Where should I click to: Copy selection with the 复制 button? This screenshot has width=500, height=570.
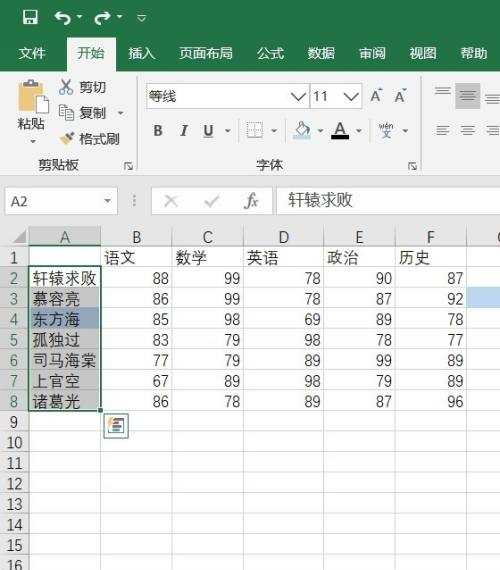click(x=82, y=113)
